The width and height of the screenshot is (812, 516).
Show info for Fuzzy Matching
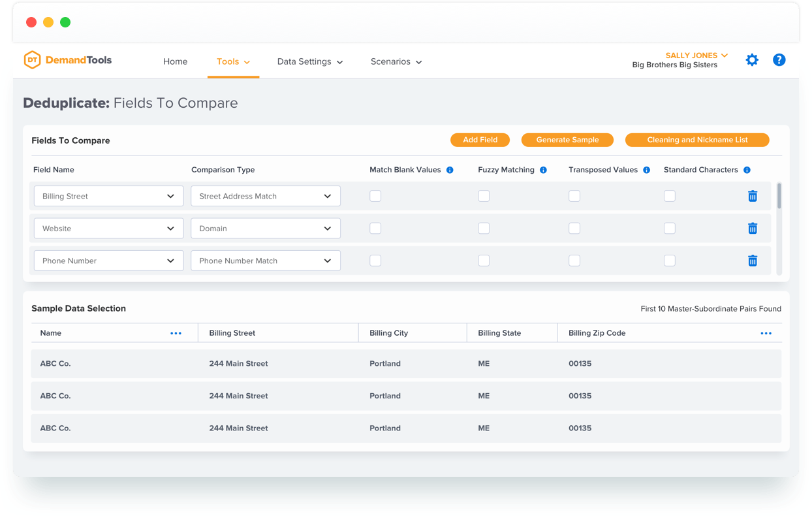(543, 170)
